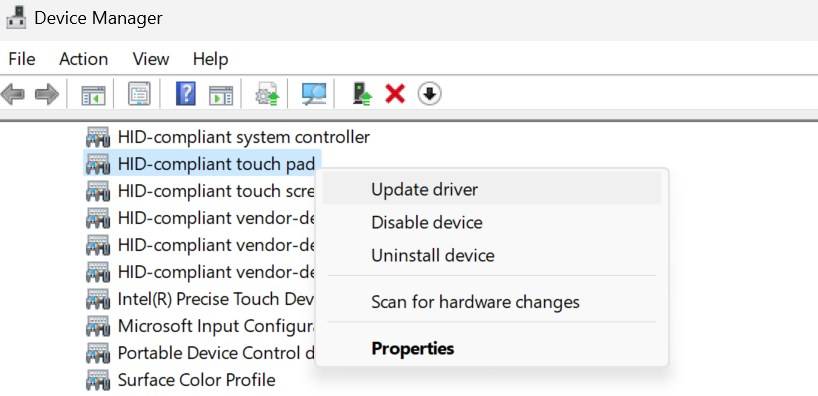Click the icon beside HID-compliant touch pad
This screenshot has height=396, width=818.
[98, 164]
